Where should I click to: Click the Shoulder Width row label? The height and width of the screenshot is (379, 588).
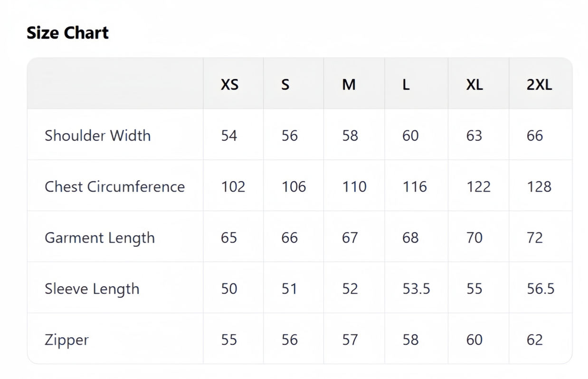click(x=97, y=136)
